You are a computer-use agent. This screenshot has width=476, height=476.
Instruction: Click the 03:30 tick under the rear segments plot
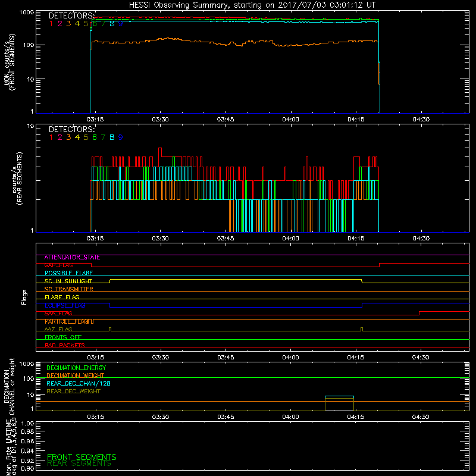point(160,239)
